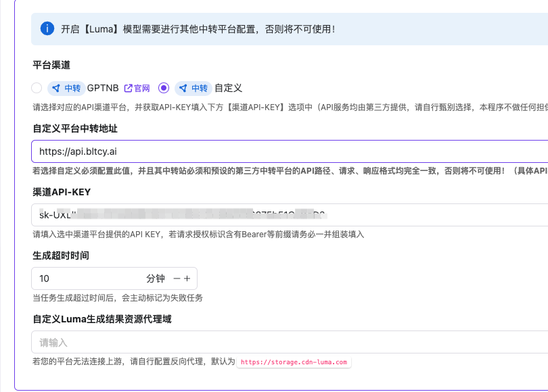This screenshot has height=392, width=548.
Task: Increase timeout with the plus button
Action: [187, 278]
